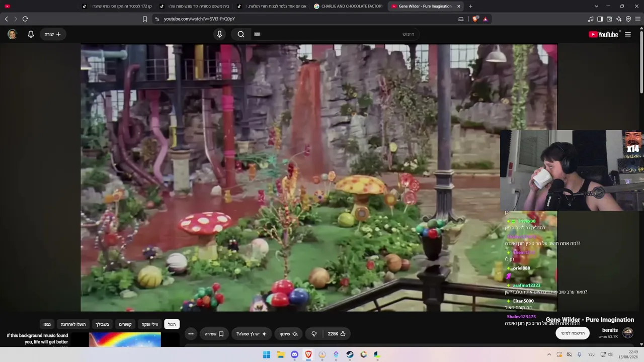
Task: Dislike the video
Action: 314,334
